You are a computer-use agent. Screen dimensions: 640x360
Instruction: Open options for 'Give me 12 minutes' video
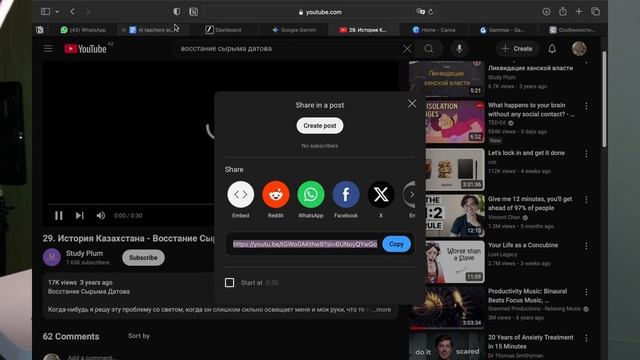(587, 200)
